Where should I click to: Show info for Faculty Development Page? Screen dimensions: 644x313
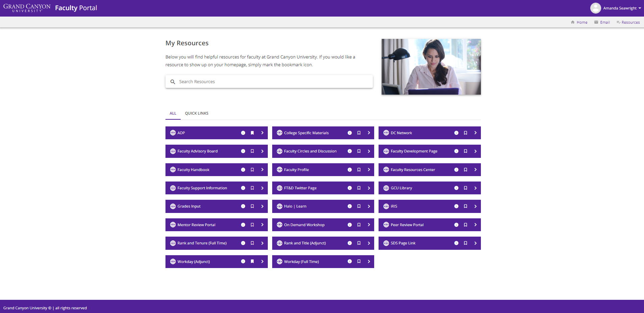(456, 151)
